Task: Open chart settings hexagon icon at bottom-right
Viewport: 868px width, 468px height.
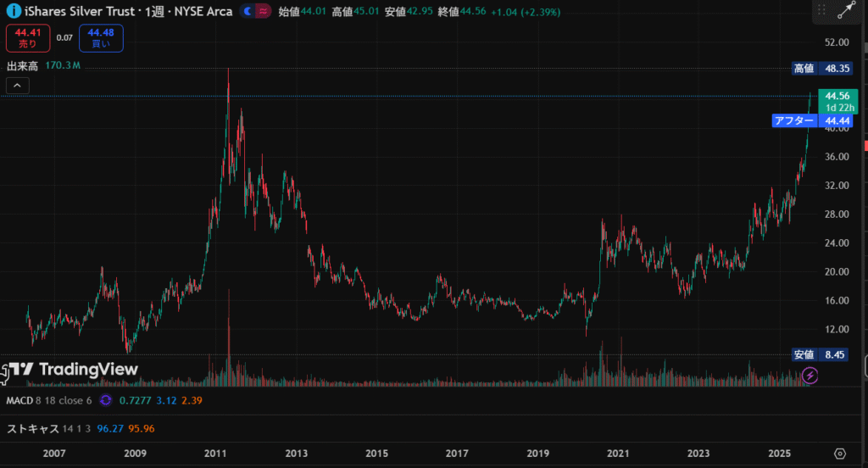Action: click(x=840, y=454)
